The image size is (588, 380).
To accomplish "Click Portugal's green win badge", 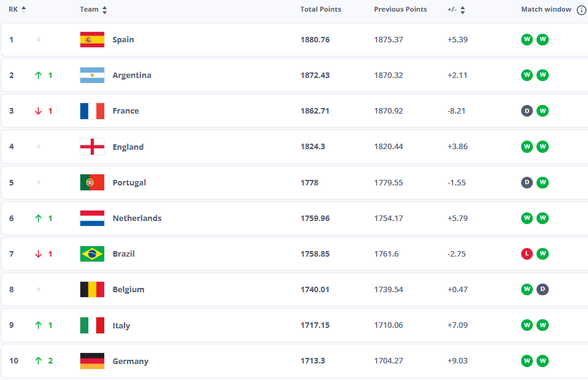I will coord(543,183).
